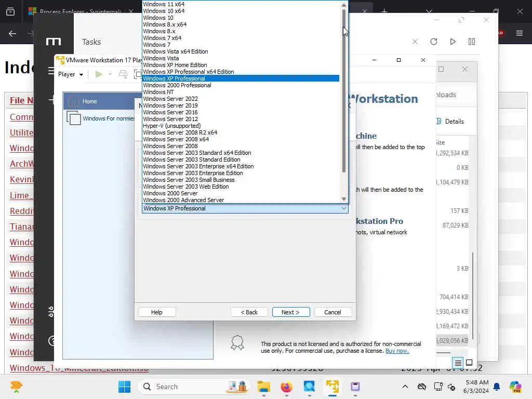Screen dimensions: 532x399
Task: Open the Tasks heading in side panel
Action: 91,42
